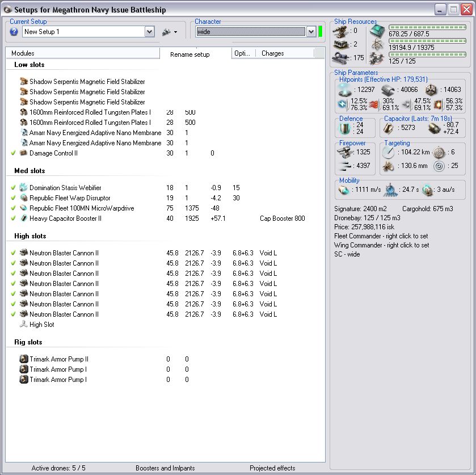
Task: Click the warp speed icon
Action: pyautogui.click(x=428, y=190)
